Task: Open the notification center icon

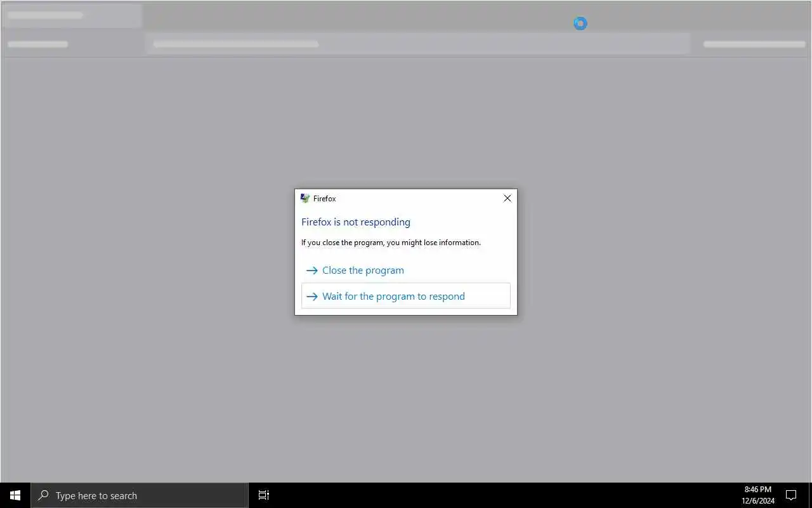Action: (x=791, y=495)
